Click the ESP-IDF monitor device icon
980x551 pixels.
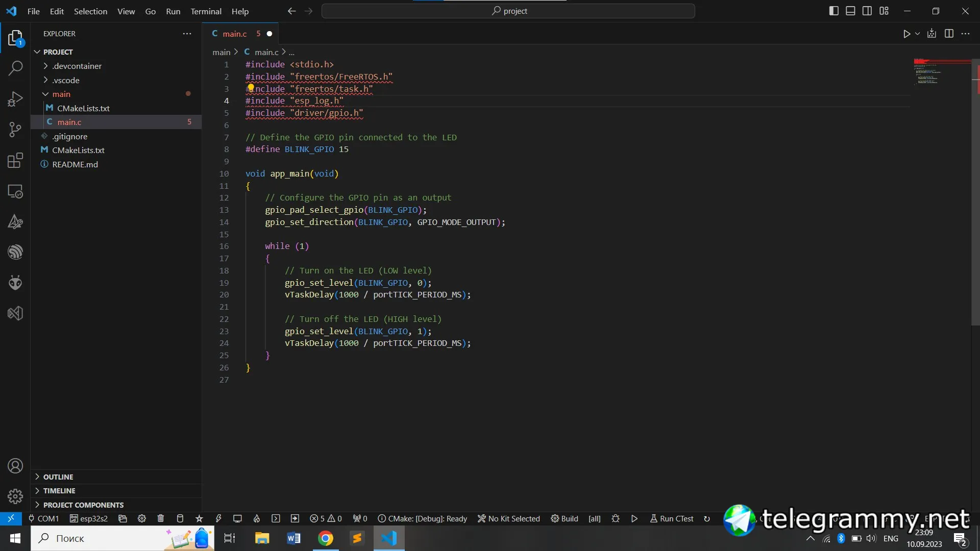237,518
